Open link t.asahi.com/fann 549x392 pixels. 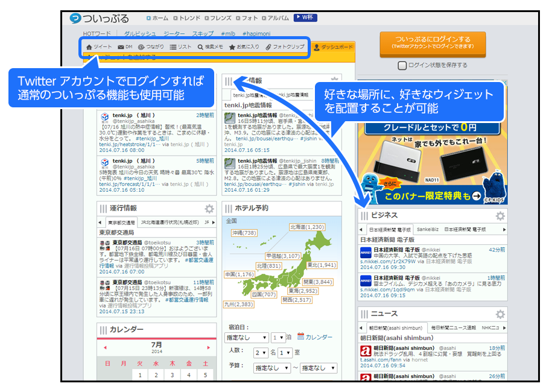[x=381, y=360]
